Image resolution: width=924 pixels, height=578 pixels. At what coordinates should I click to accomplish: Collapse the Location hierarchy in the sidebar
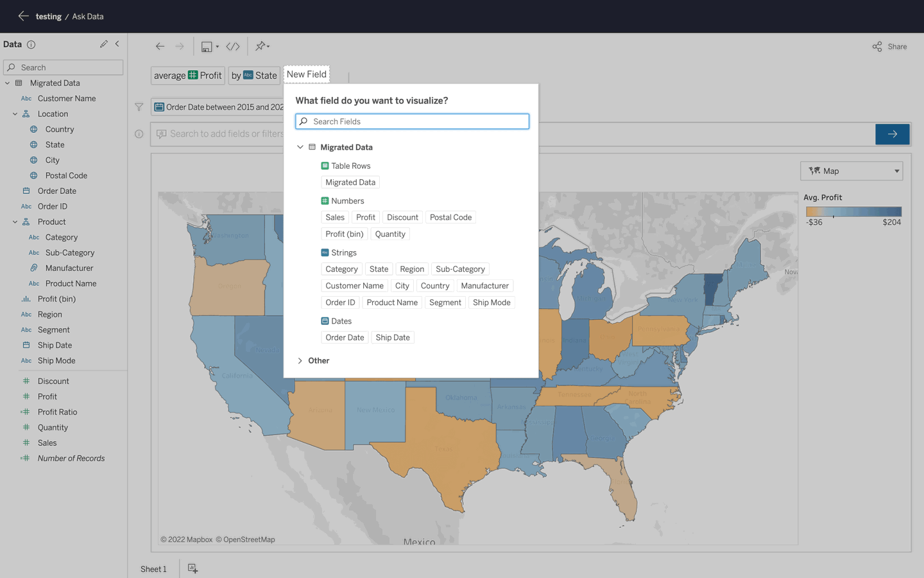(x=14, y=113)
